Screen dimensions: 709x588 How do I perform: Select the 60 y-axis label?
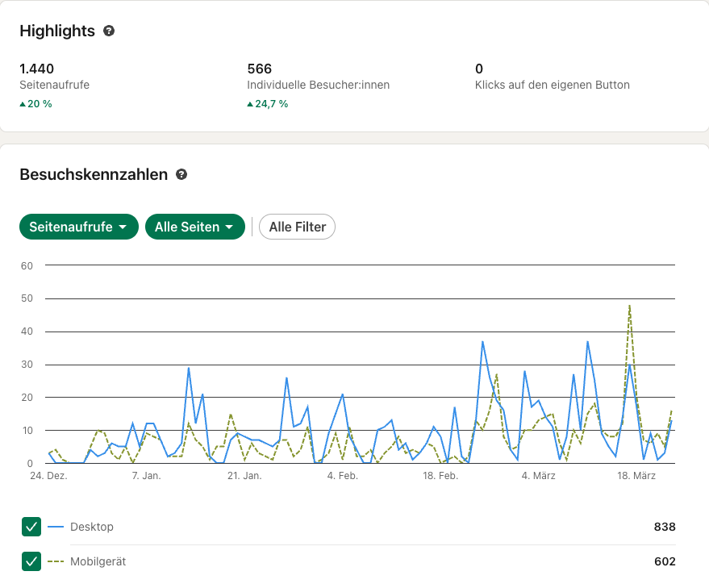coord(27,266)
